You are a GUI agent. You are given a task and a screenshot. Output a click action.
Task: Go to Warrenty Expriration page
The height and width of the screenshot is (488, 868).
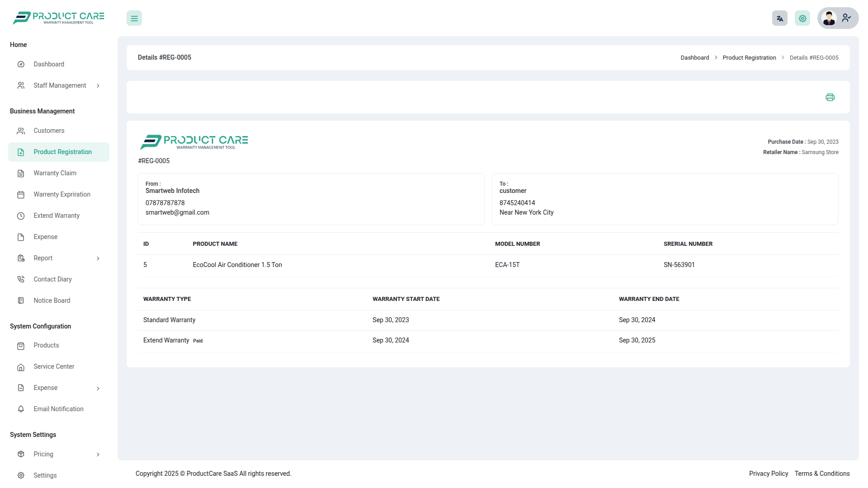(62, 194)
